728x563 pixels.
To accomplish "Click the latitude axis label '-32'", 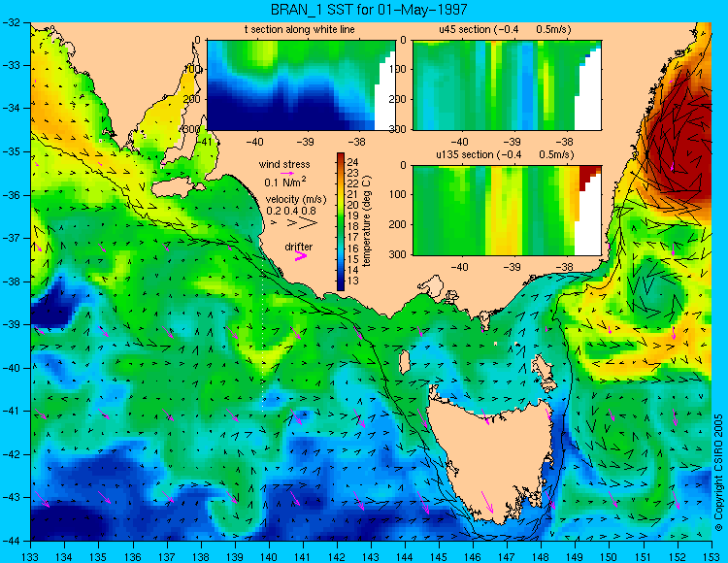I will 12,22.
